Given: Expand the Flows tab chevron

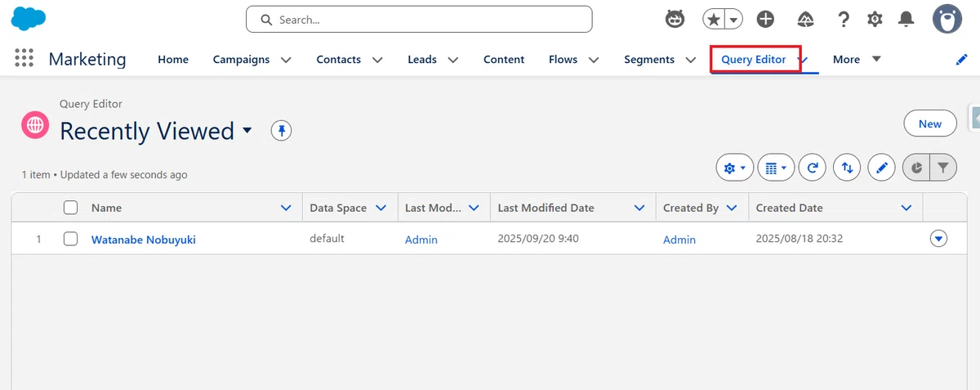Looking at the screenshot, I should [594, 60].
